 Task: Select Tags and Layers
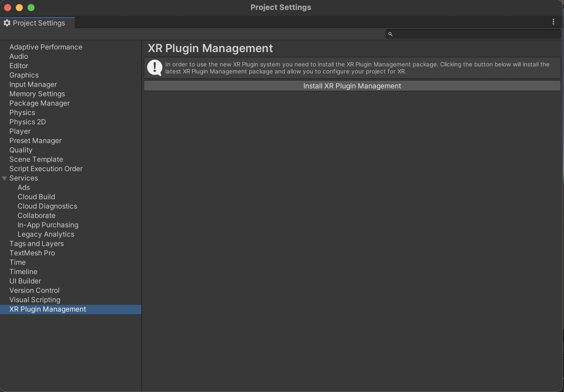point(36,243)
